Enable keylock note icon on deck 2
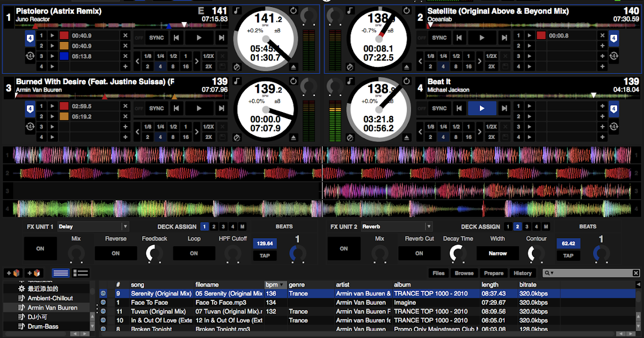 click(349, 10)
